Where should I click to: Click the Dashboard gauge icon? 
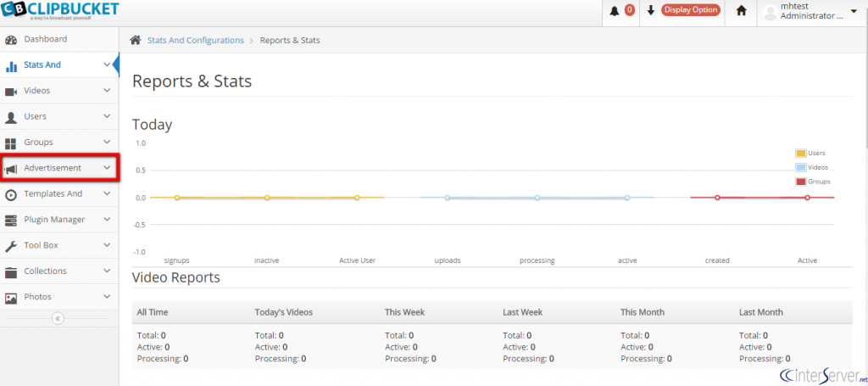[x=10, y=40]
